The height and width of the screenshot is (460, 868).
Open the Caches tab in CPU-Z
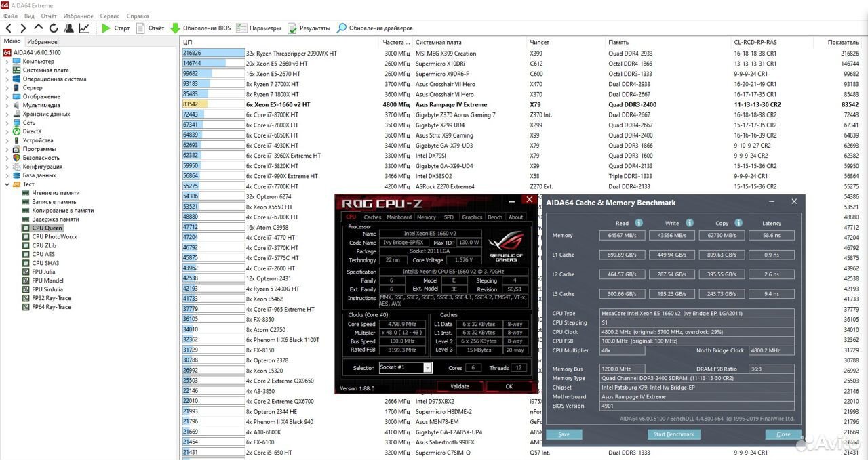point(372,217)
